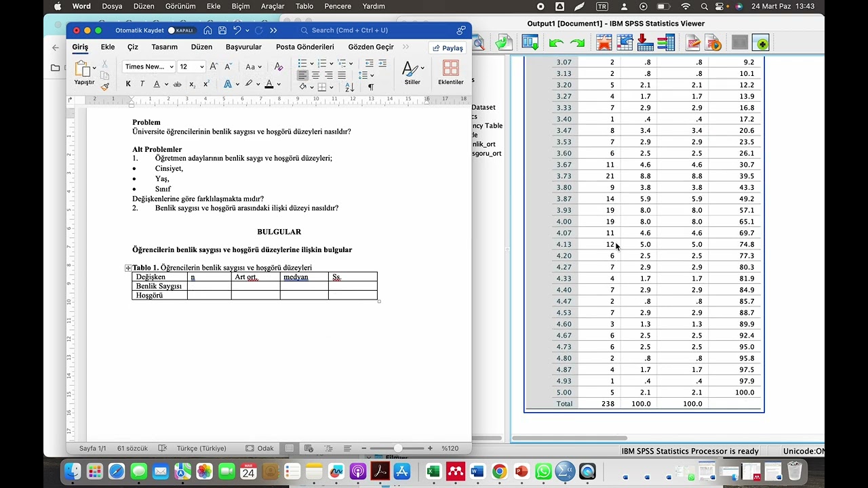The width and height of the screenshot is (868, 488).
Task: Click the Paylaş (Share) button
Action: (448, 48)
